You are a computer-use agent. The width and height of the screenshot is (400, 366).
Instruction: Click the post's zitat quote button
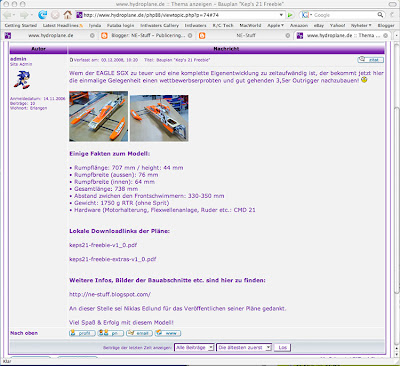371,60
